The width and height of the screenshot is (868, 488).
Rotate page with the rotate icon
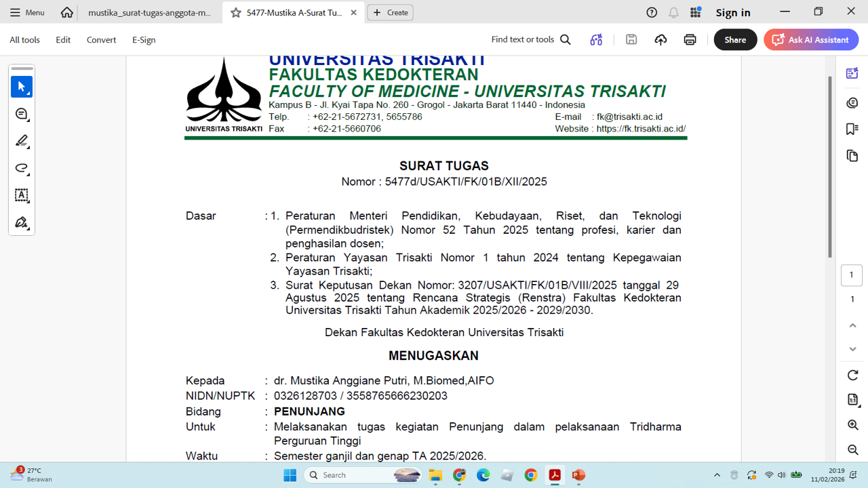coord(853,375)
